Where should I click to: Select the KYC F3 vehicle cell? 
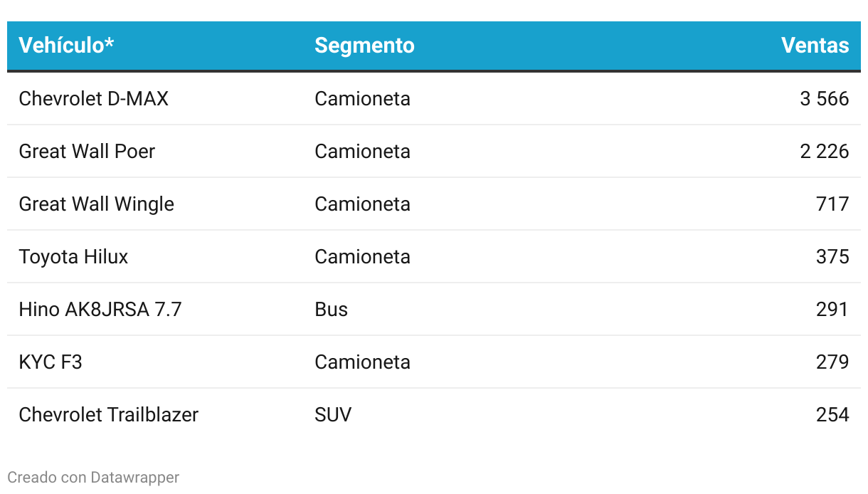[51, 362]
